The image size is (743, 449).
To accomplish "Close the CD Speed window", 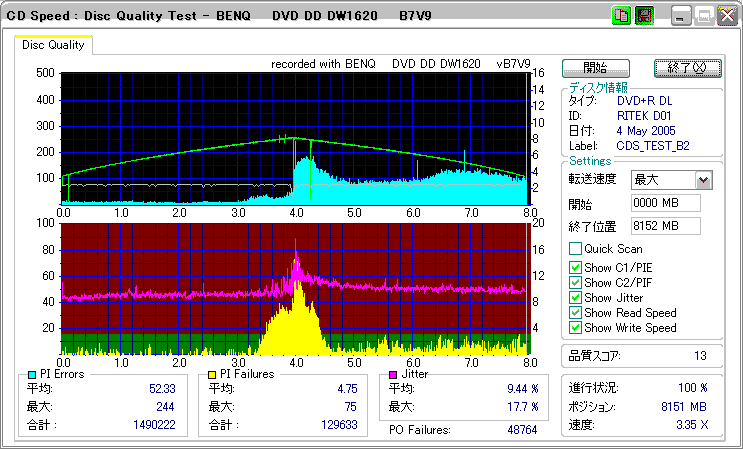I will pyautogui.click(x=727, y=16).
